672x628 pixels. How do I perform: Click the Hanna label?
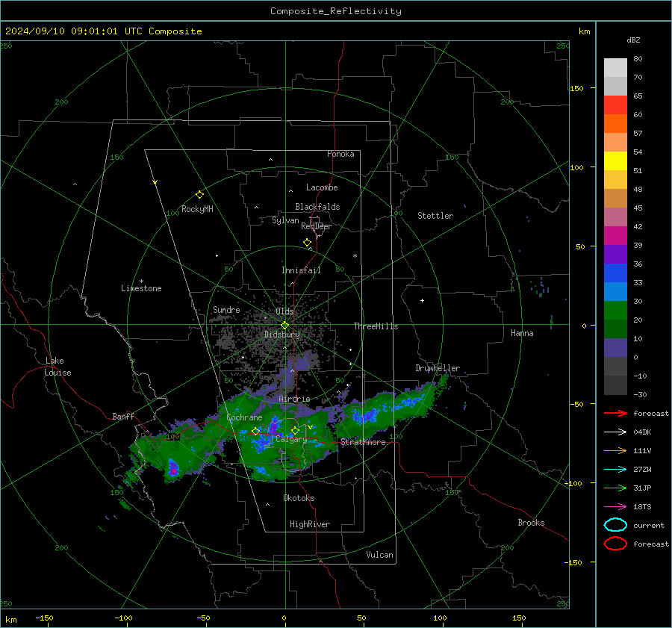point(522,333)
